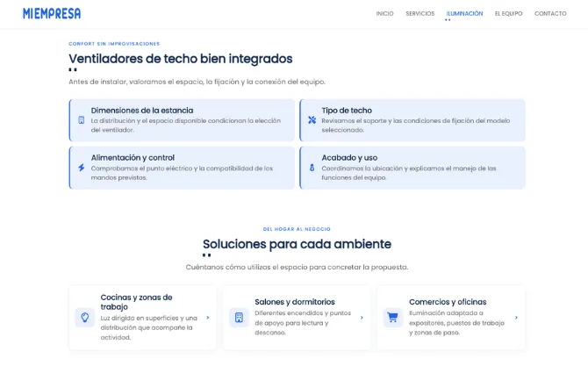Click the label DEL HOGAR AL NEGOCIO

click(297, 229)
